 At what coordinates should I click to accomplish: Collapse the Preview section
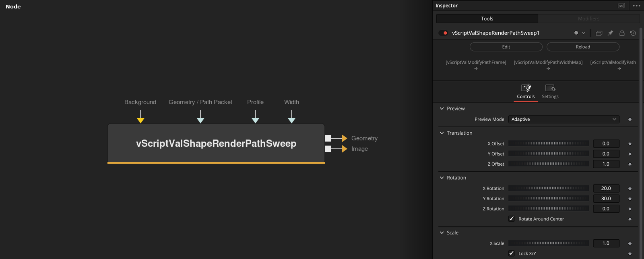pyautogui.click(x=442, y=109)
